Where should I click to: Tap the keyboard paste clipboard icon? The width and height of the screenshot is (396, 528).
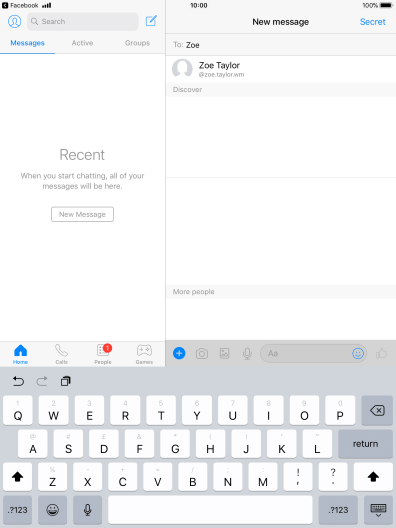pos(66,381)
